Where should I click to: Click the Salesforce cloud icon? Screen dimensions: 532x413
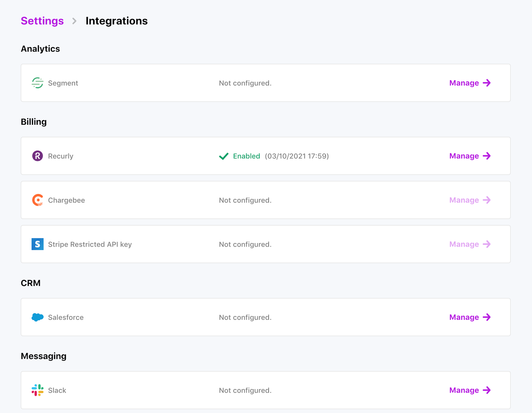38,317
